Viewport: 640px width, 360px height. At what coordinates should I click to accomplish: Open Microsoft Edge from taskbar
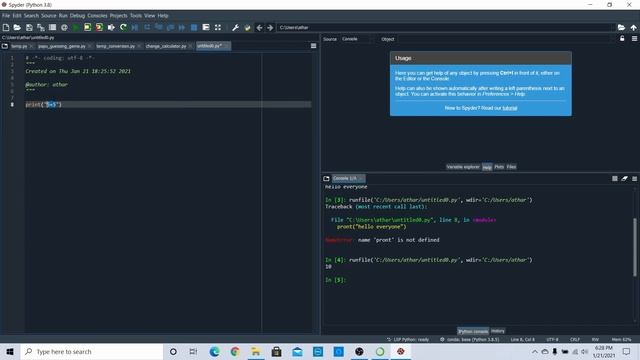click(214, 351)
